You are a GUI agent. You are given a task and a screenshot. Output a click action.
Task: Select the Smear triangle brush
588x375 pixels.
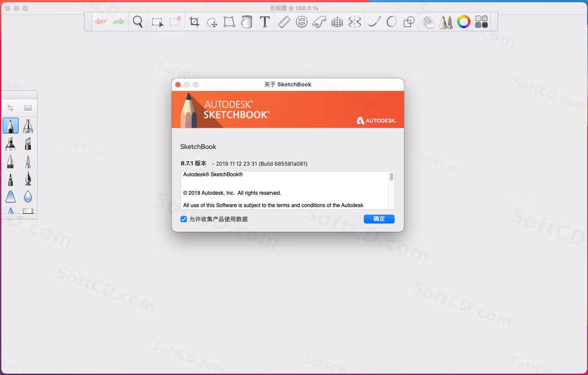[11, 196]
